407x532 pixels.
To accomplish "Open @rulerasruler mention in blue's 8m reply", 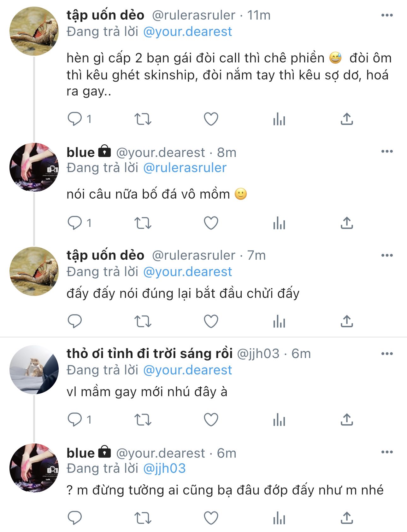I will 185,168.
